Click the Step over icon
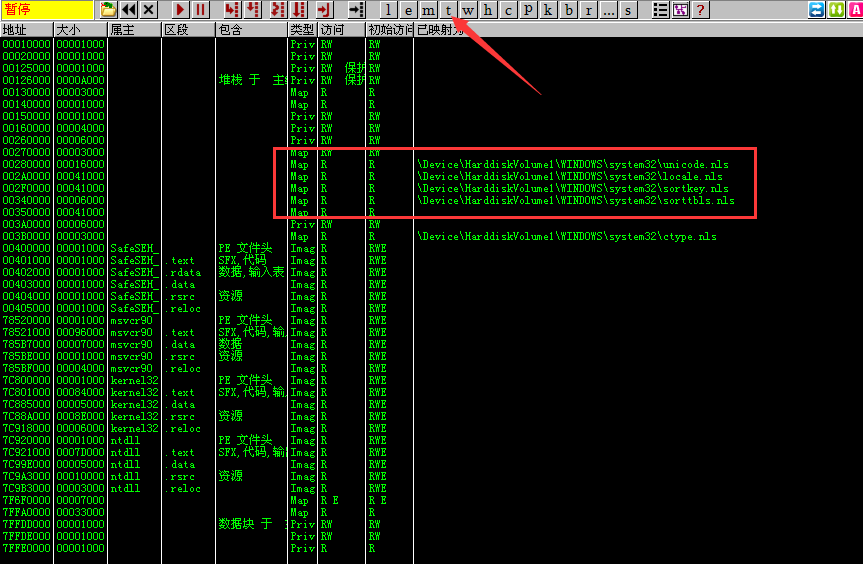The width and height of the screenshot is (863, 564). pyautogui.click(x=253, y=10)
